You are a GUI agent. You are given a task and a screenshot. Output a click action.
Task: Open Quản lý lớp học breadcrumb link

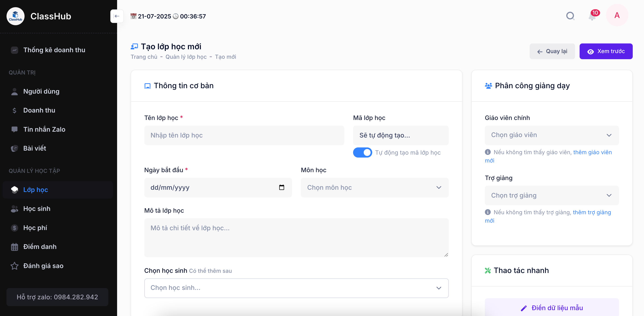coord(186,57)
